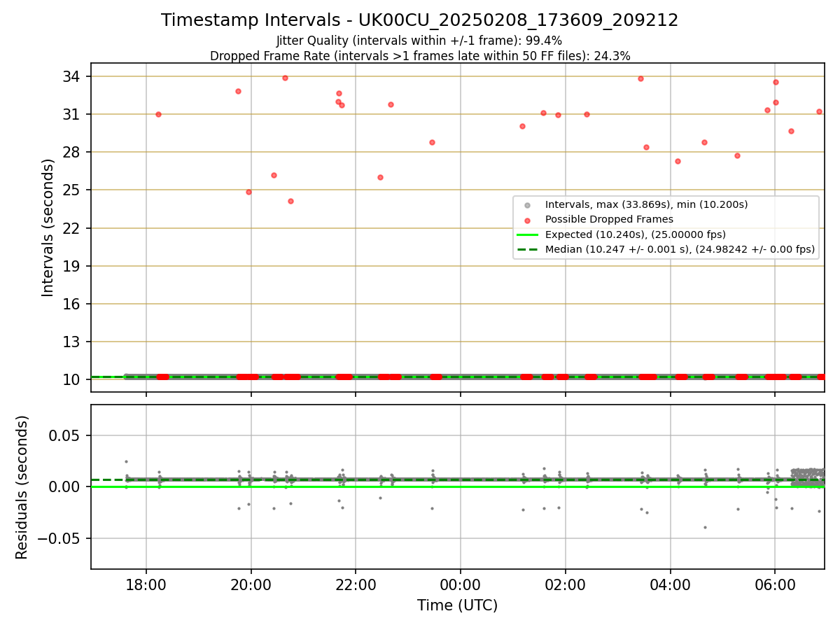Image resolution: width=840 pixels, height=630 pixels.
Task: Click the red dropped-frame point at 31s near 18:15
Action: pyautogui.click(x=158, y=114)
